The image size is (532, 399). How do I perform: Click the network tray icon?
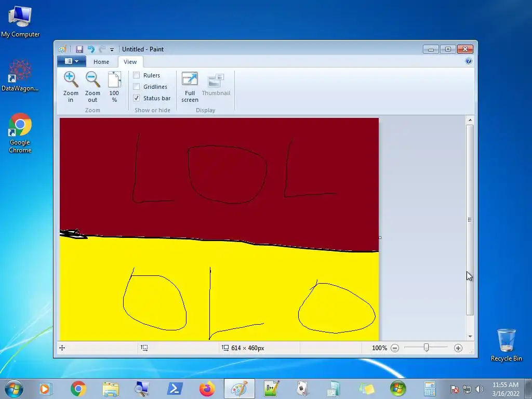point(467,389)
